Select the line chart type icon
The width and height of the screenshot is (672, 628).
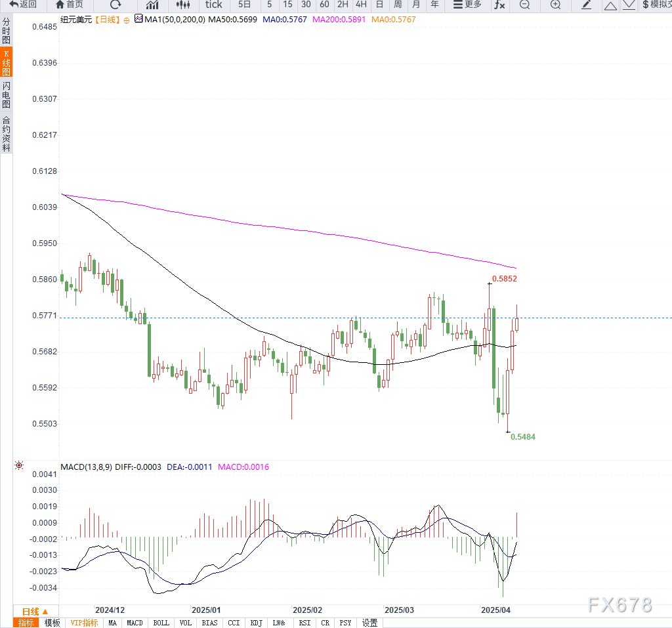152,5
